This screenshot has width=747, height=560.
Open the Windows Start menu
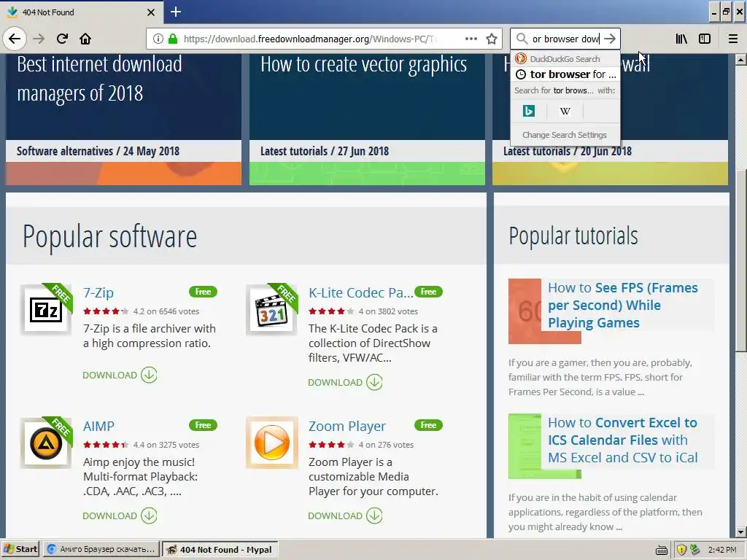(x=20, y=549)
